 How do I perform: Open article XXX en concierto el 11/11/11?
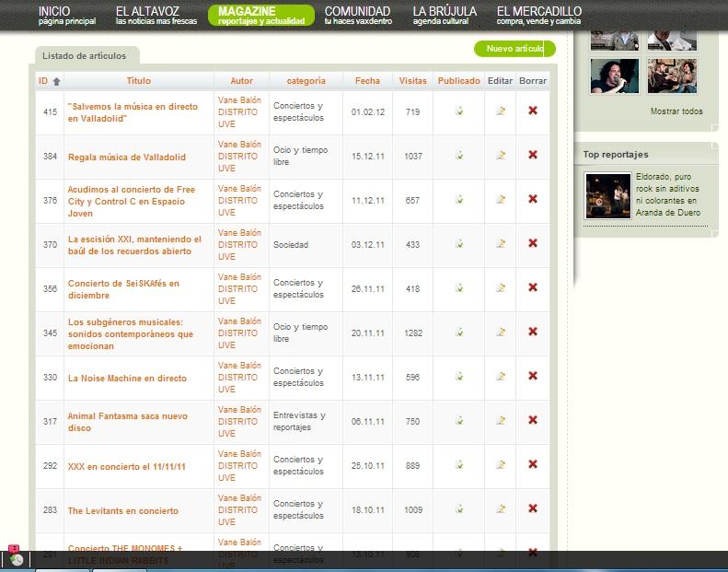coord(127,466)
